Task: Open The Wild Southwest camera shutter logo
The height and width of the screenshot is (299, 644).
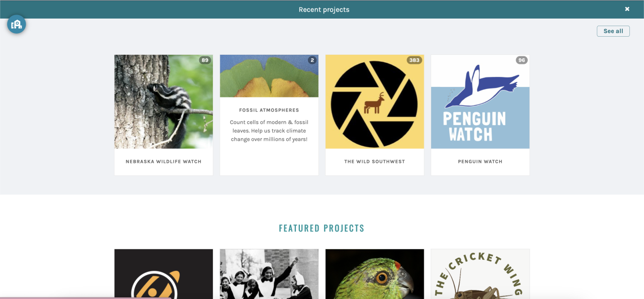Action: [x=375, y=102]
